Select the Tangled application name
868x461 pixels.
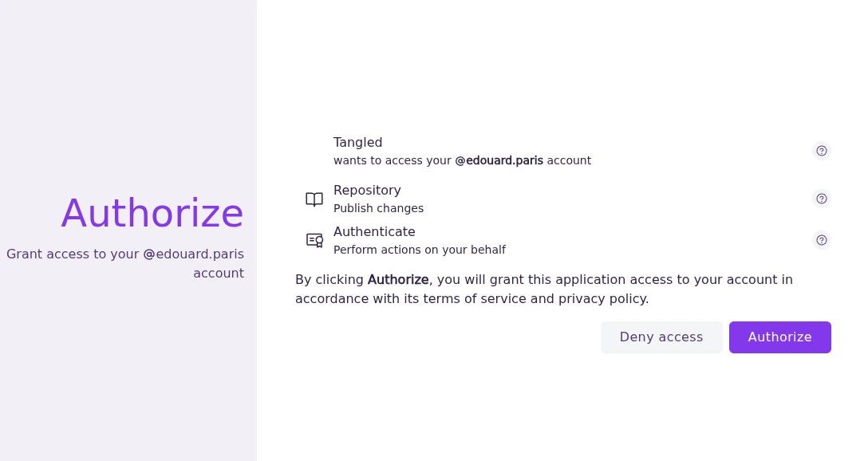point(357,142)
